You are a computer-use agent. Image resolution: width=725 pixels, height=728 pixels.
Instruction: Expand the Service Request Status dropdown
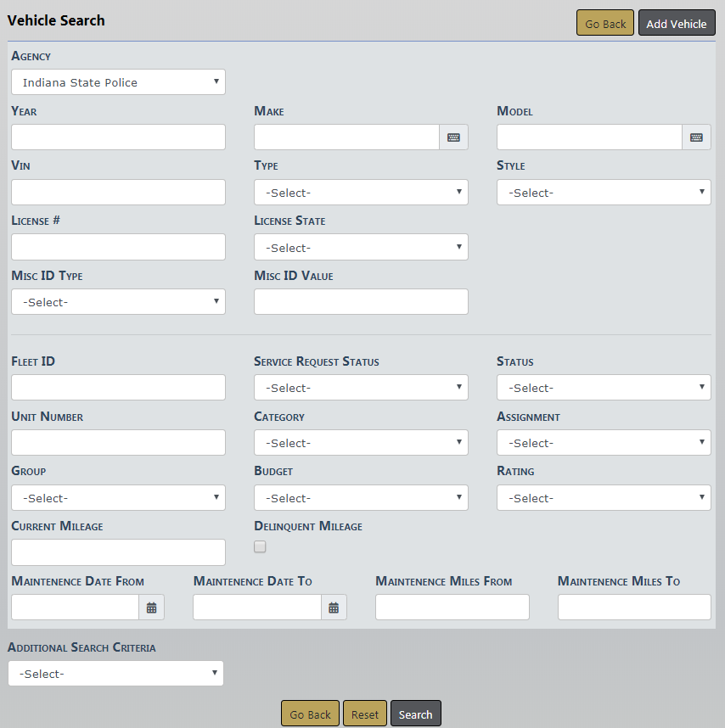click(x=361, y=388)
